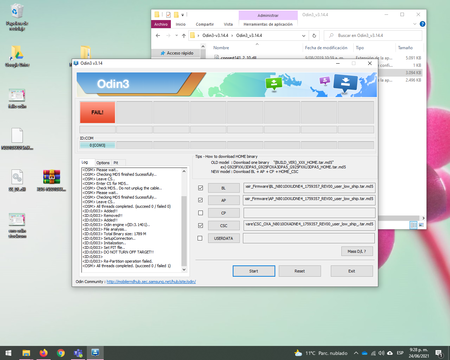Switch to Inicio ribbon tab
This screenshot has height=360, width=450.
(181, 24)
